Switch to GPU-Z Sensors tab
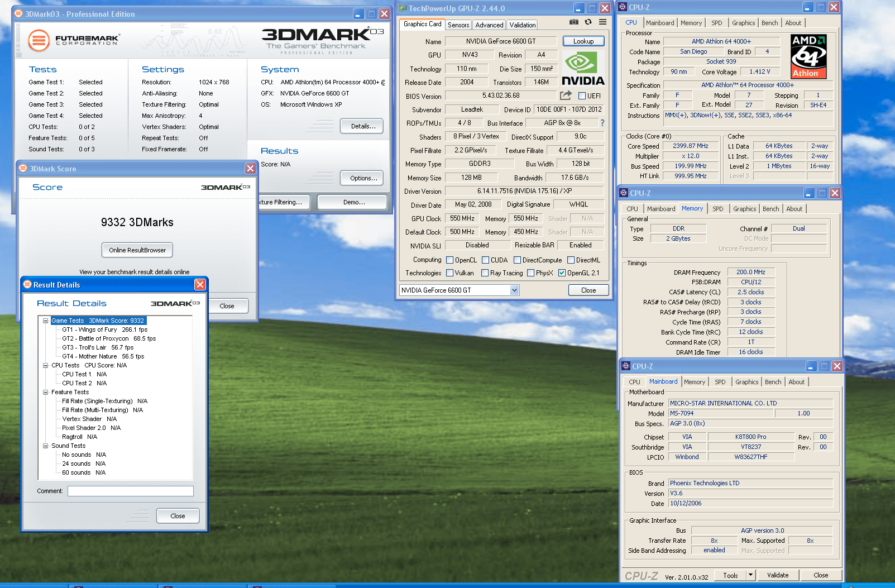Image resolution: width=895 pixels, height=588 pixels. (x=458, y=25)
